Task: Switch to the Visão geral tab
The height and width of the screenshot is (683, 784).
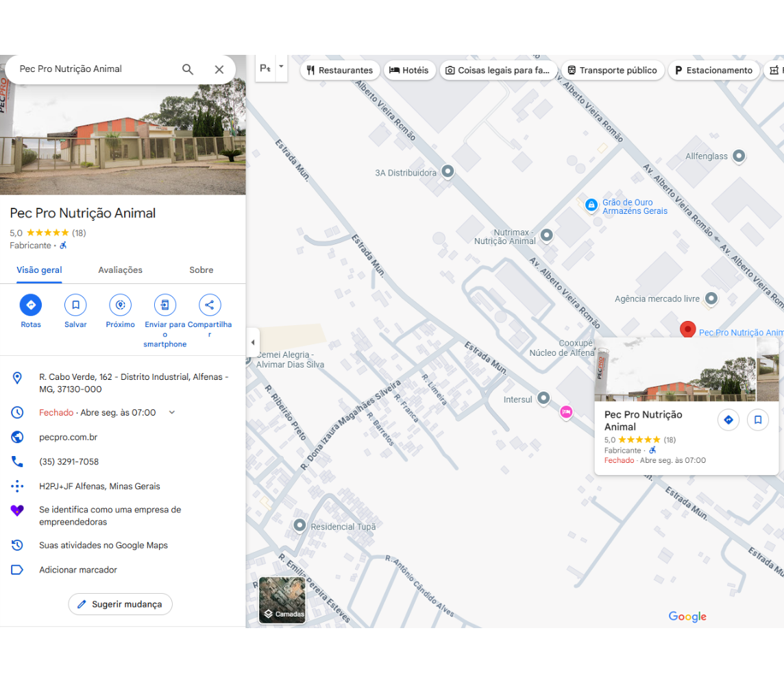Action: pos(39,270)
